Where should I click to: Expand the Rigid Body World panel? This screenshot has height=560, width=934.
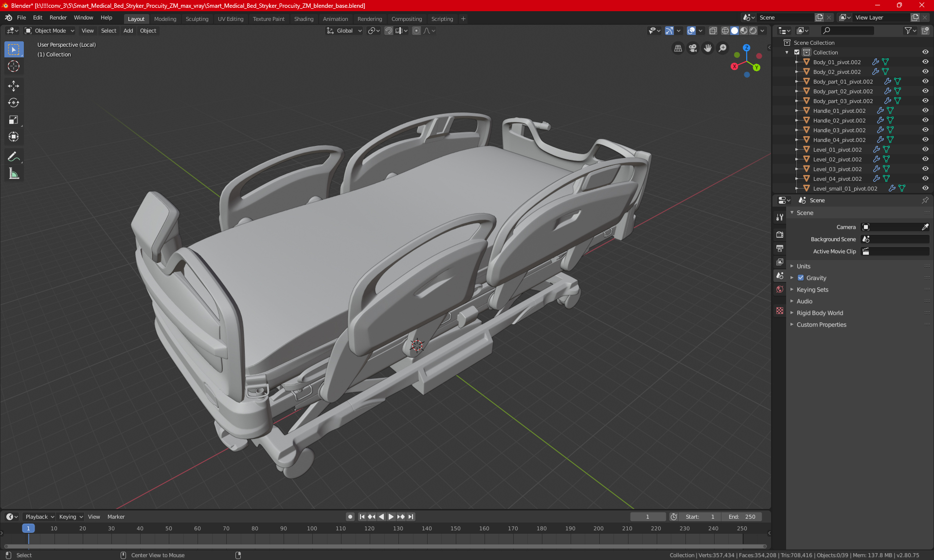[x=819, y=313]
